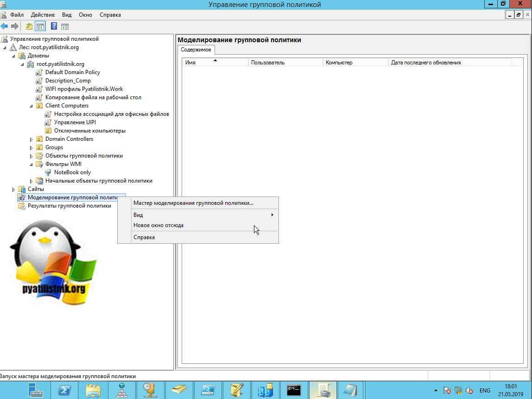
Task: Click the muted speaker tray icon
Action: 469,390
